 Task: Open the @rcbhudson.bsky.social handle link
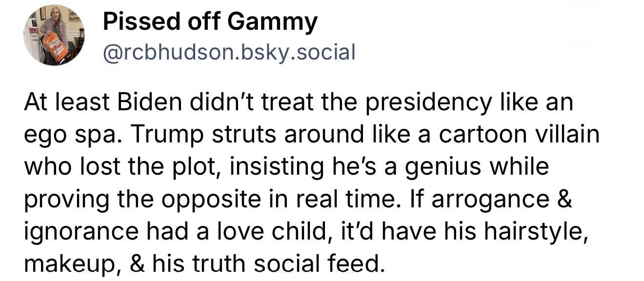(x=229, y=52)
